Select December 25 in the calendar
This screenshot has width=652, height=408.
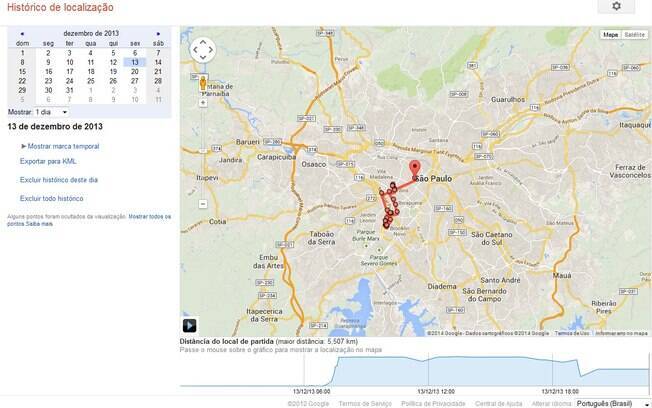91,81
